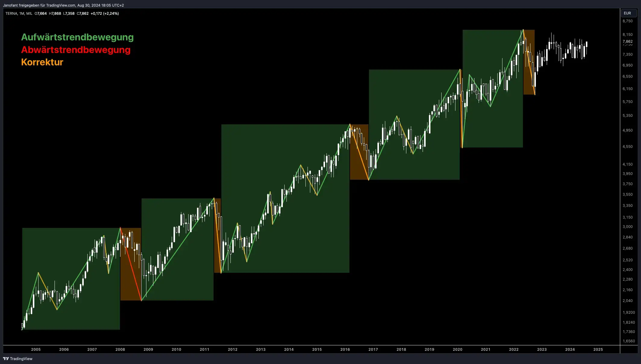Click the low value L7,358
Viewport: 641px width, 364px height.
69,14
